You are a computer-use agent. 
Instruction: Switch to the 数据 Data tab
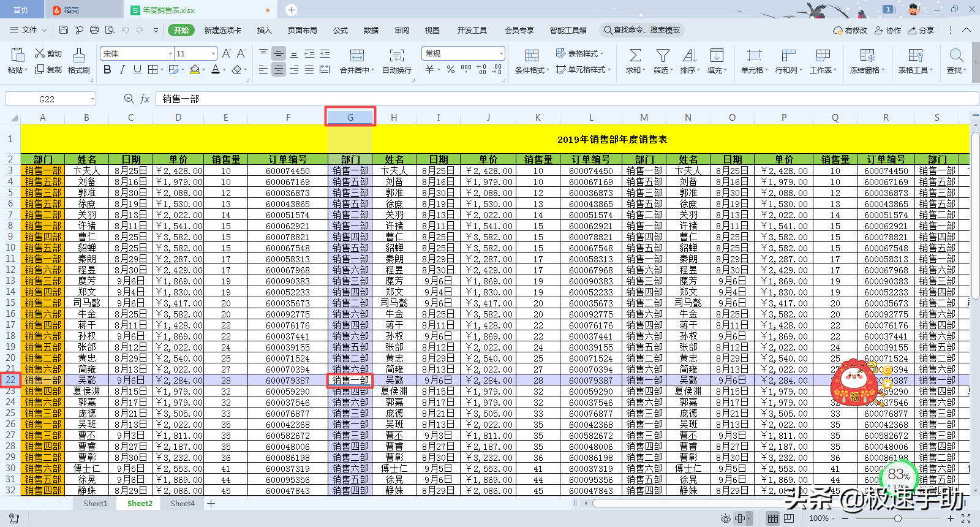coord(371,30)
